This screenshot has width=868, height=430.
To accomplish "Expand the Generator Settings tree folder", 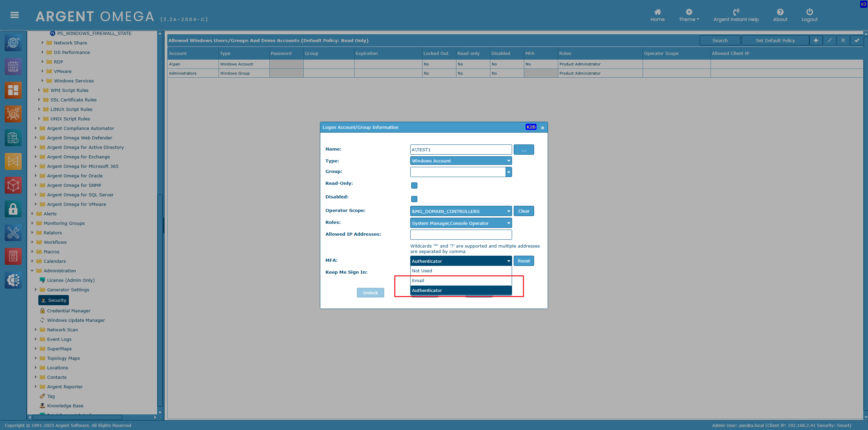I will pos(36,290).
